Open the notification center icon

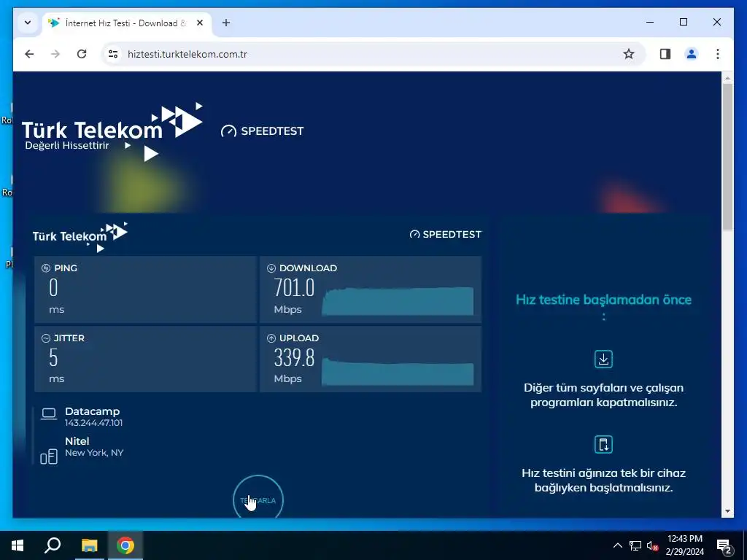[724, 545]
